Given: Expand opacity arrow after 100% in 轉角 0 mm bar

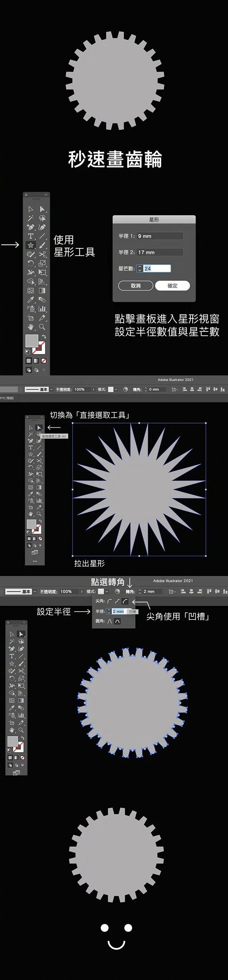Looking at the screenshot, I should coord(93,389).
